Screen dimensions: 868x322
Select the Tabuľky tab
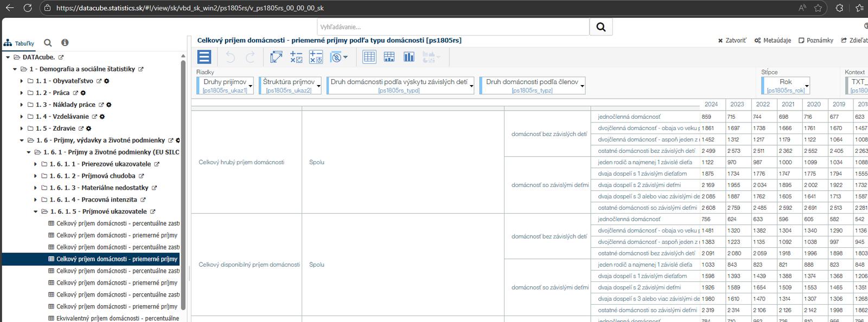tap(19, 43)
